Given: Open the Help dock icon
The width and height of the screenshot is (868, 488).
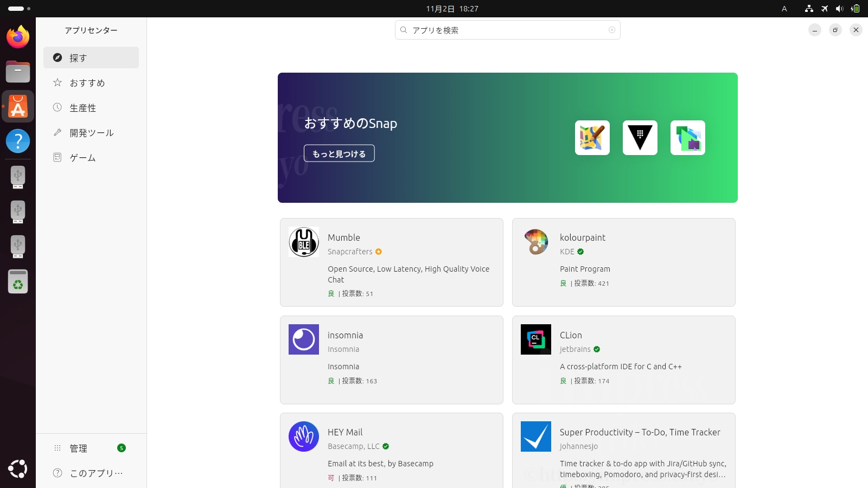Looking at the screenshot, I should 18,141.
